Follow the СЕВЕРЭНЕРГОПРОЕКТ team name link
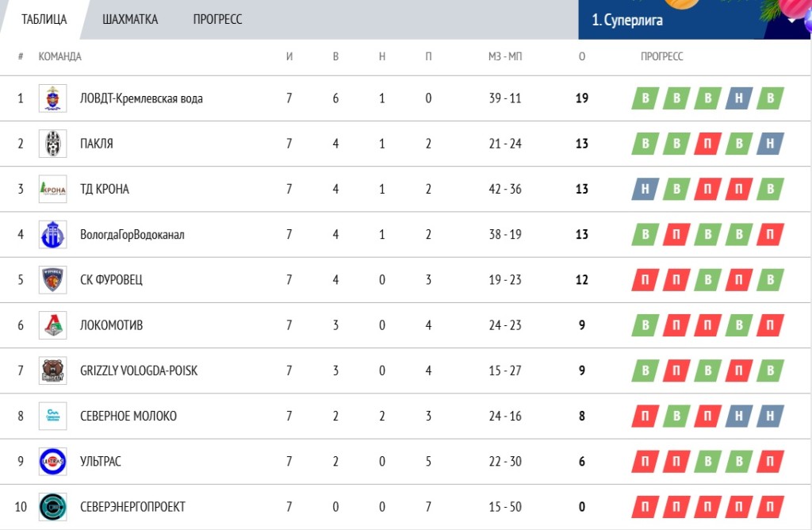This screenshot has width=812, height=530. pos(132,506)
